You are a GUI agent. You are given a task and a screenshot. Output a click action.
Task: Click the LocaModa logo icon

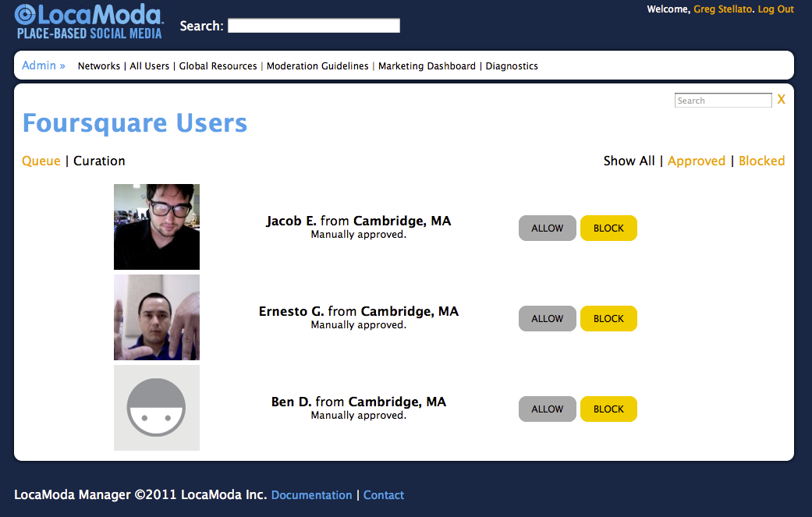pyautogui.click(x=26, y=15)
